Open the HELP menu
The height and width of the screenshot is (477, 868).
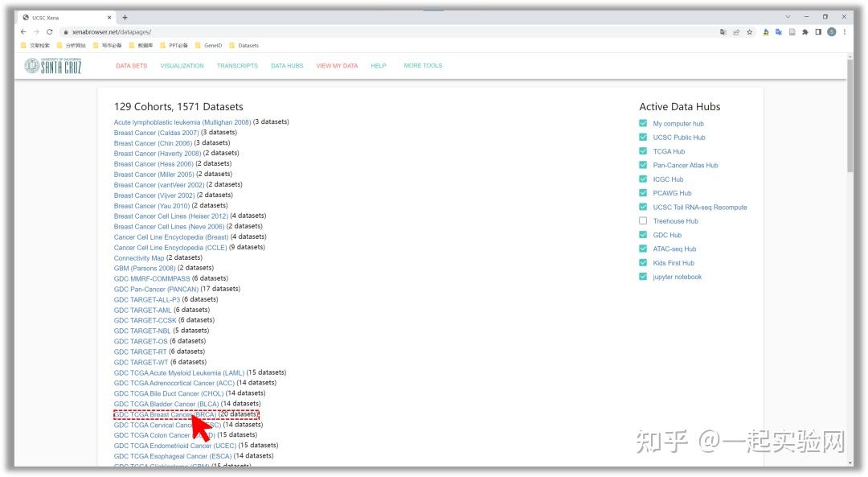(378, 66)
